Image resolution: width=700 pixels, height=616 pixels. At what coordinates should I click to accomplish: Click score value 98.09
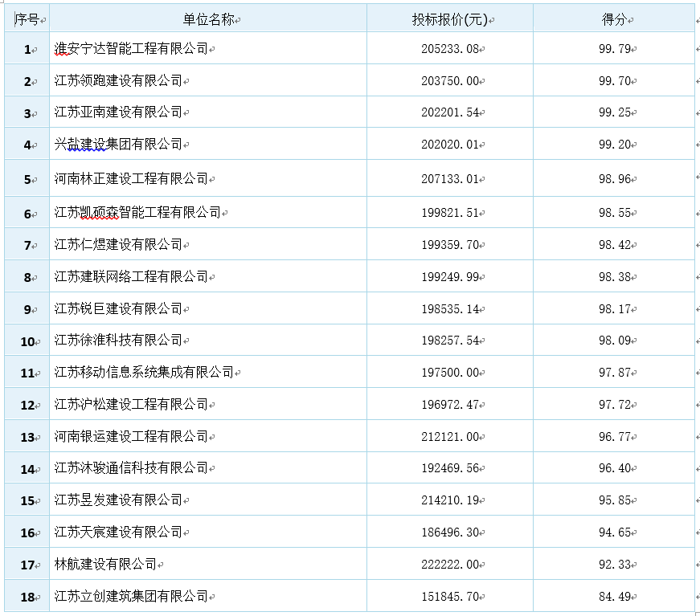[615, 341]
